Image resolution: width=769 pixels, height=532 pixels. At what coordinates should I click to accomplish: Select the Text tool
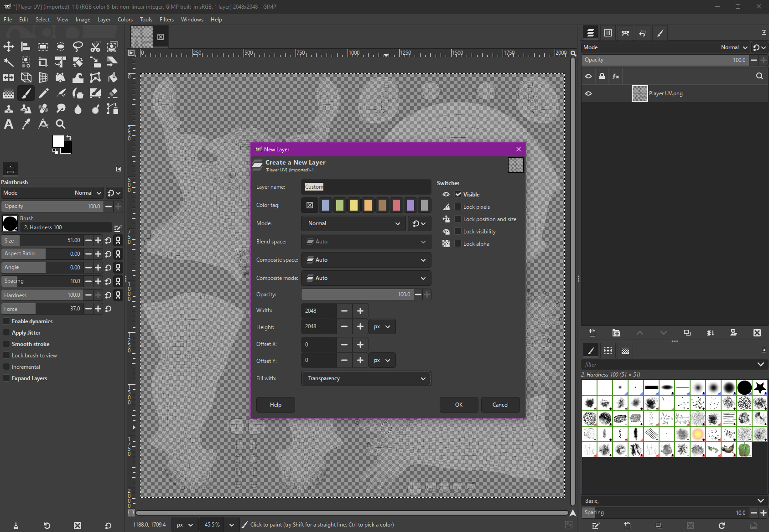pos(9,124)
